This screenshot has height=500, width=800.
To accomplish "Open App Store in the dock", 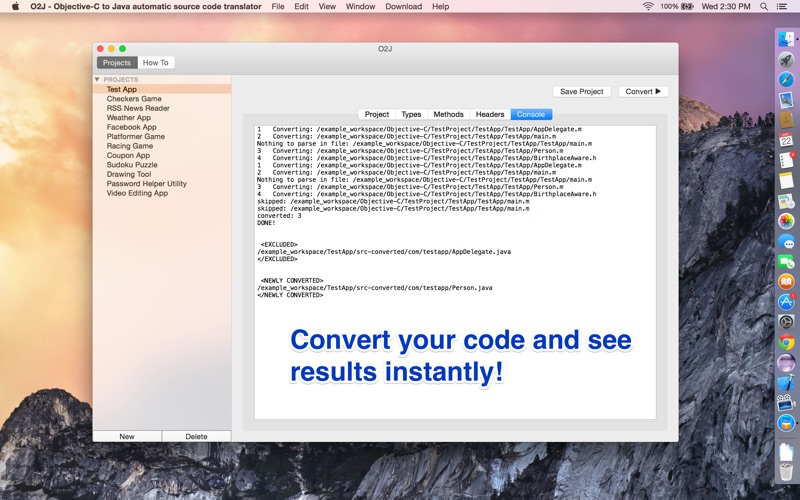I will [786, 302].
